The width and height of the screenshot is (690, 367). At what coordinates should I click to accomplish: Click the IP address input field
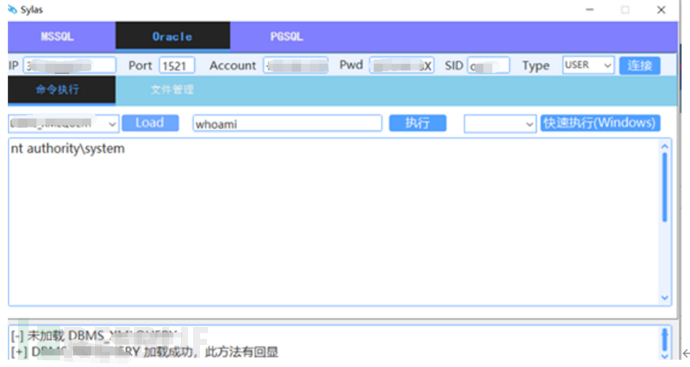click(x=70, y=66)
